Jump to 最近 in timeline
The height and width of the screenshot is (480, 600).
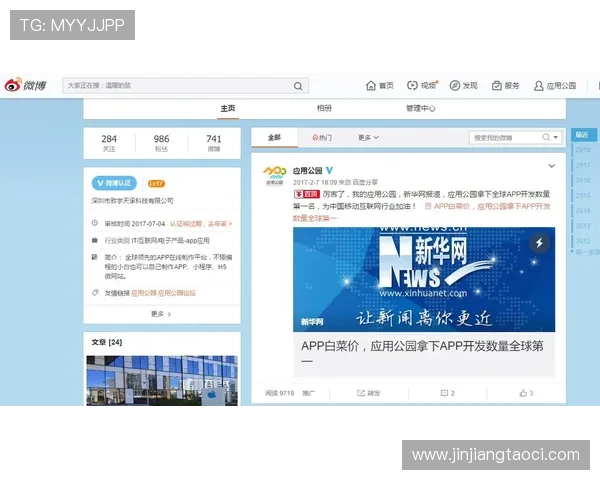(583, 135)
